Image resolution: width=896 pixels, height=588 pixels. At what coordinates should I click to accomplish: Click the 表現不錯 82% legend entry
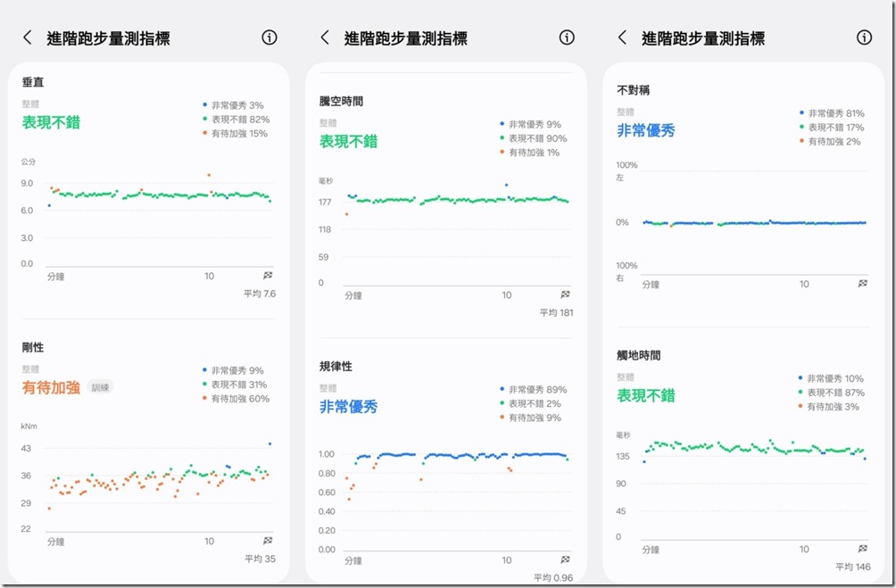(236, 120)
